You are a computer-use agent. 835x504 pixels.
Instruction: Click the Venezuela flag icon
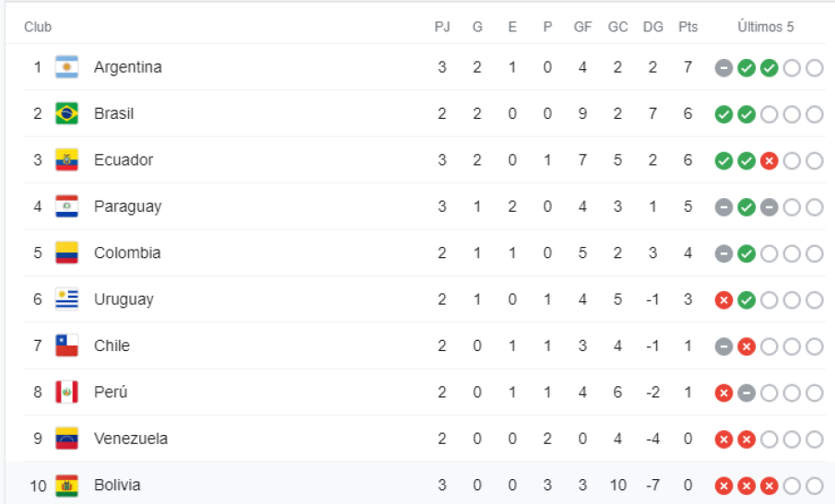pos(66,439)
